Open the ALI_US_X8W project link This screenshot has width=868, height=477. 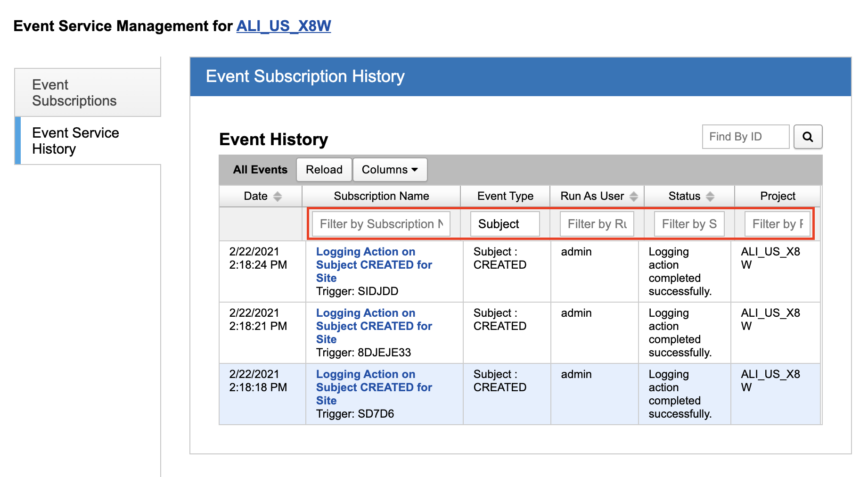coord(283,26)
